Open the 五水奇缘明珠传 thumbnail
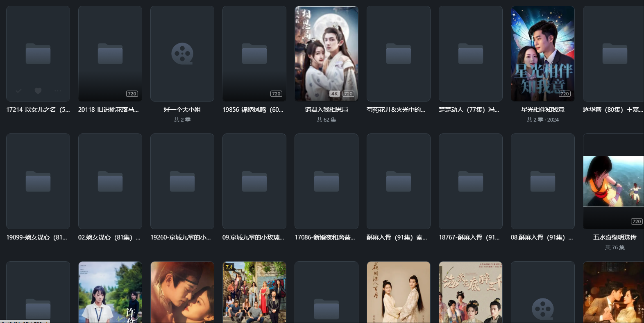The image size is (644, 323). coord(614,181)
